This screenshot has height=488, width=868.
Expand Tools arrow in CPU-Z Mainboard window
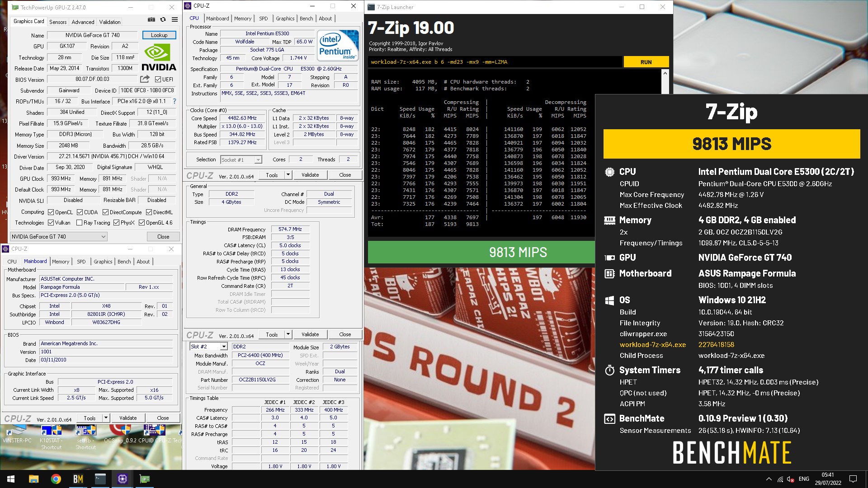106,418
